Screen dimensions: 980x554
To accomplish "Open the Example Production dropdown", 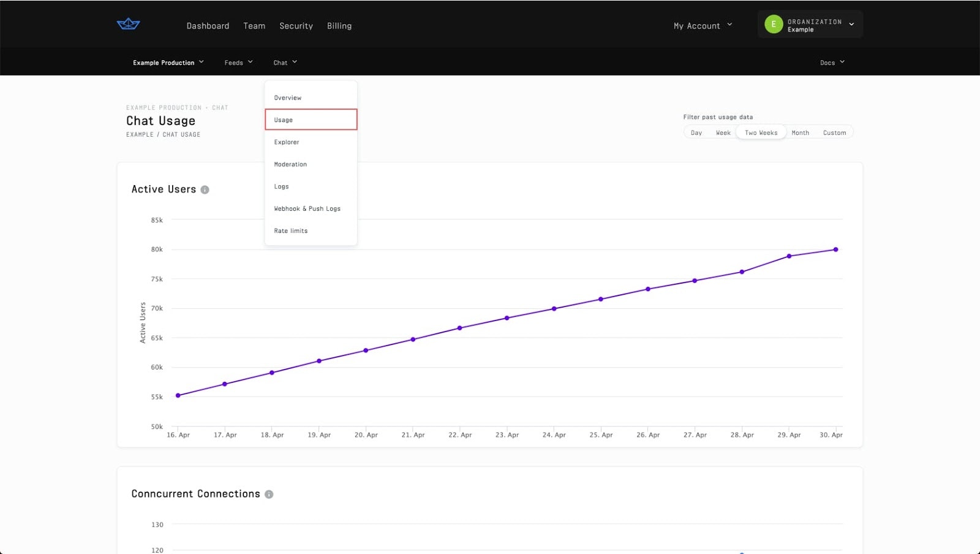I will tap(167, 62).
